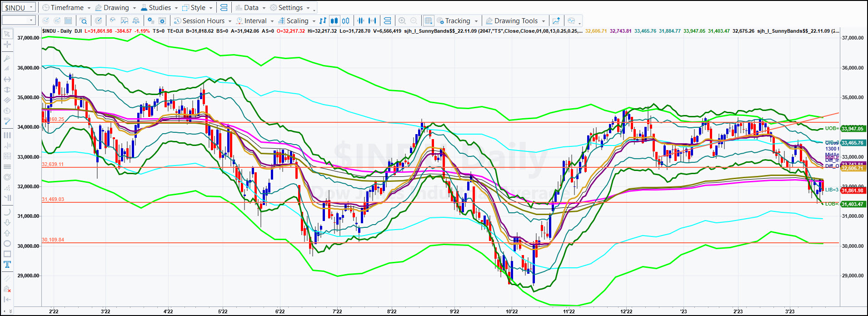Click the narrow bar spacing icon
This screenshot has height=316, width=868.
pos(361,20)
